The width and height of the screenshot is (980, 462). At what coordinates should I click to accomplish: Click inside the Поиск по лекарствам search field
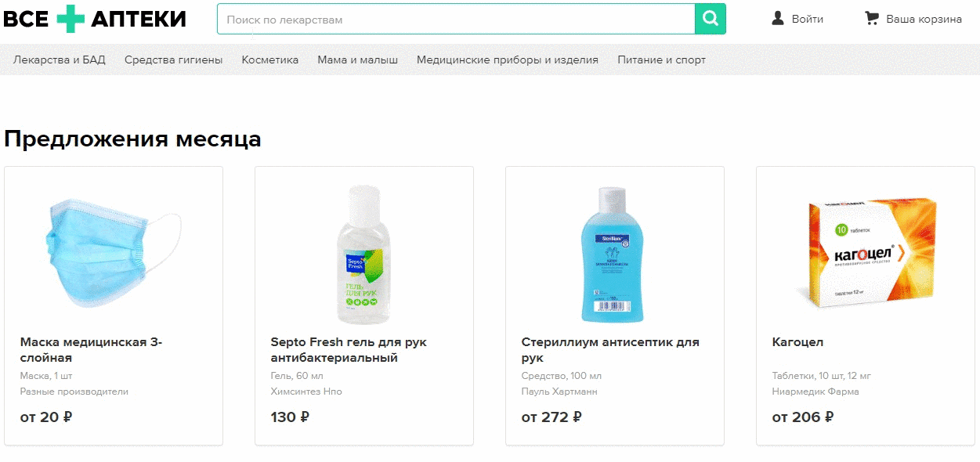(x=454, y=18)
